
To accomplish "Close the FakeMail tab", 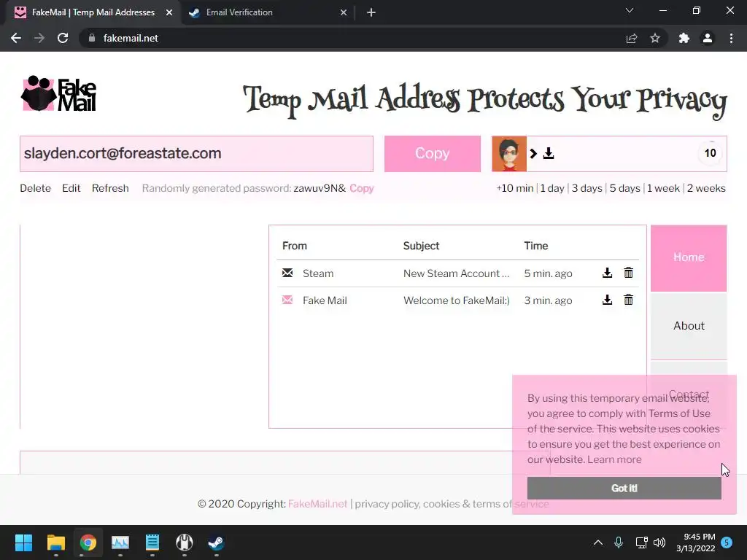I will pyautogui.click(x=169, y=12).
